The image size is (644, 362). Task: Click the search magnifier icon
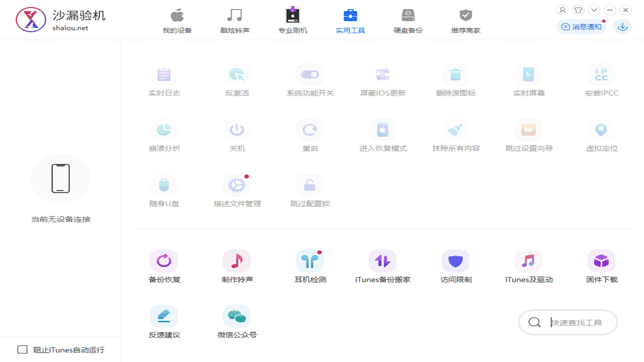534,322
